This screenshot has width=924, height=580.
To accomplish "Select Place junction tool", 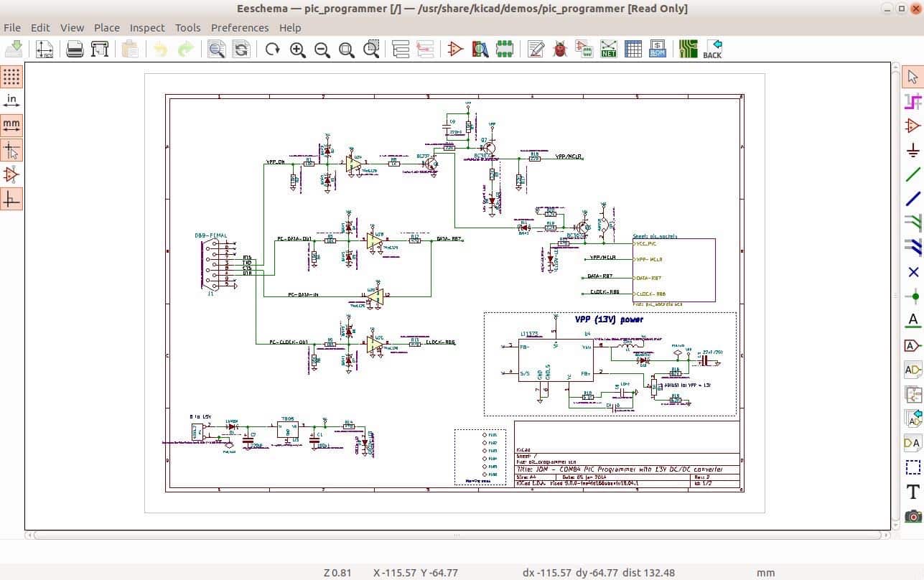I will coord(913,296).
